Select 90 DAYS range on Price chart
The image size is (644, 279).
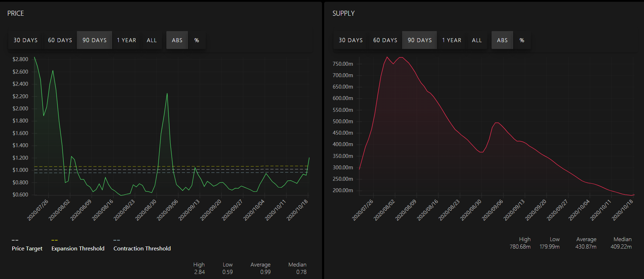tap(94, 40)
